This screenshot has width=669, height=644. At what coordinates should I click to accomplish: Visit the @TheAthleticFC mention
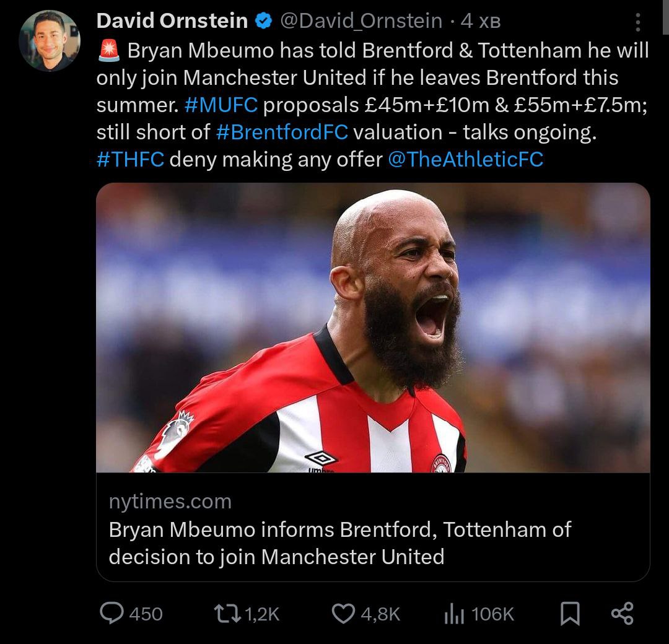click(x=466, y=160)
